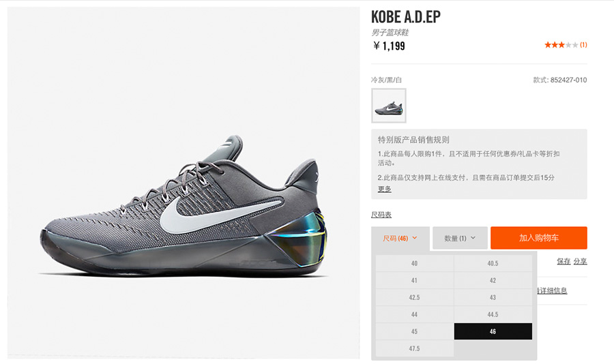Screen dimensions: 614x364
Task: Open the 尺码表 size chart link
Action: (x=381, y=215)
